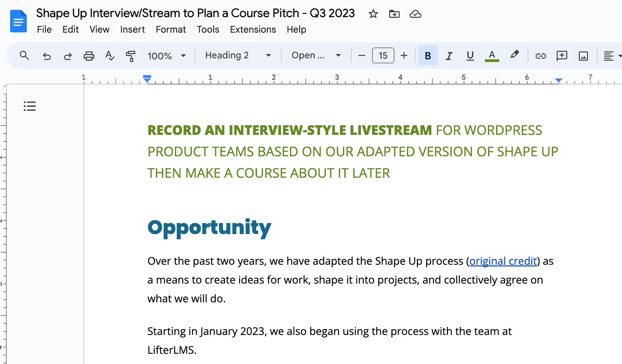Show the document outline
This screenshot has height=364, width=622.
coord(30,106)
